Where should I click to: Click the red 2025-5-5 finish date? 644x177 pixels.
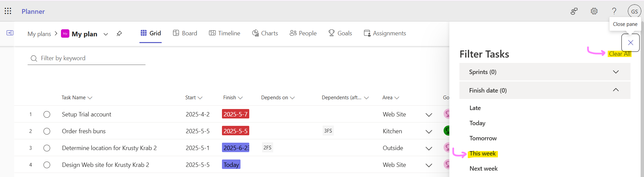235,131
